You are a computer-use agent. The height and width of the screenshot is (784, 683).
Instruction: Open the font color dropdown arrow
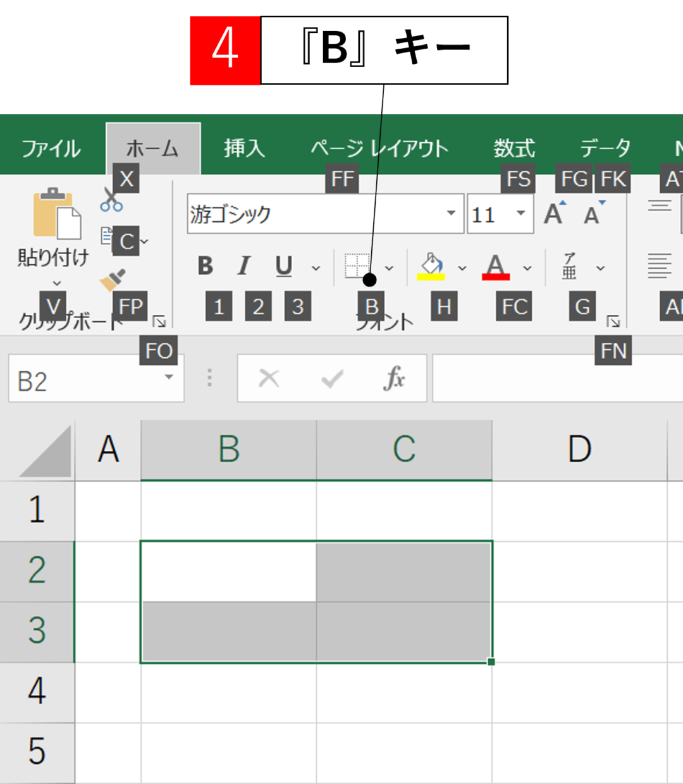[527, 268]
